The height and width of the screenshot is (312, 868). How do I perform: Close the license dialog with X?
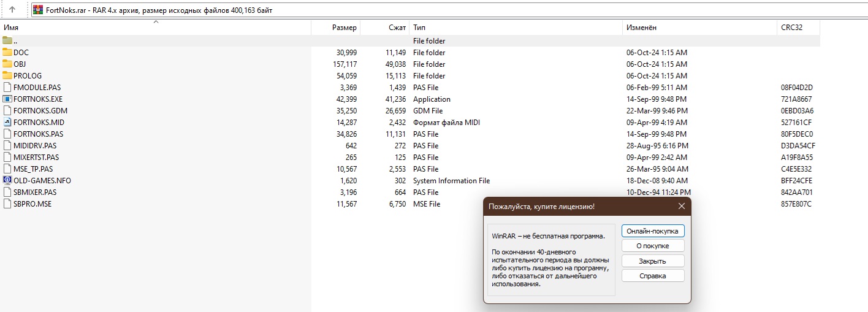click(x=681, y=207)
